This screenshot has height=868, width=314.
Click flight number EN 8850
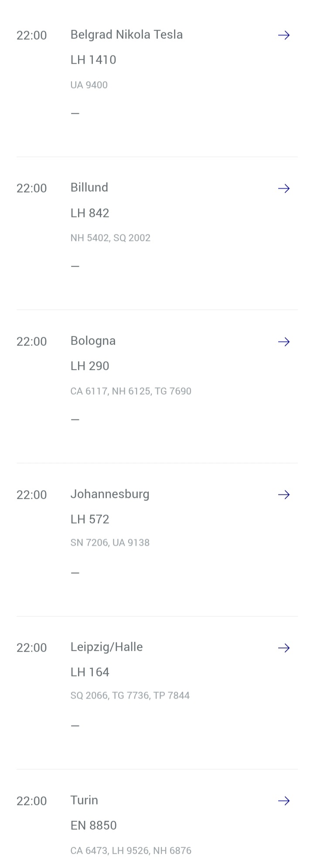click(x=93, y=825)
